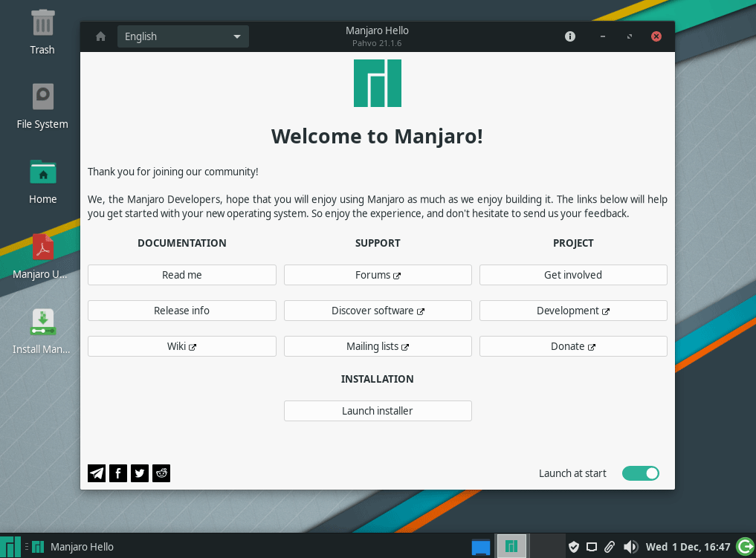Image resolution: width=756 pixels, height=558 pixels.
Task: Open Release info
Action: pos(182,311)
